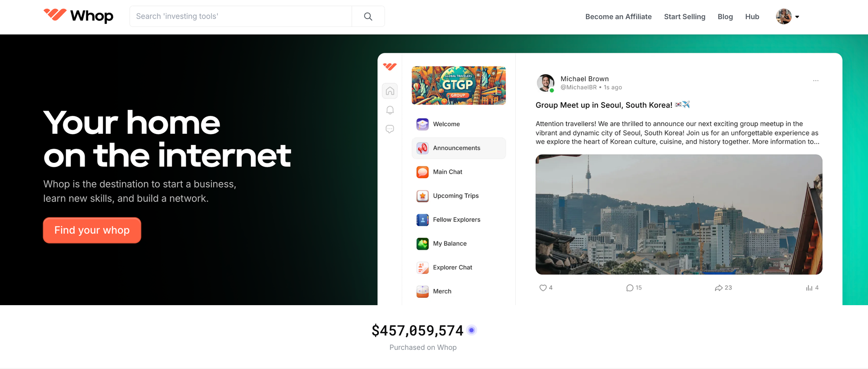Screen dimensions: 868x369
Task: Click Michael Brown's profile picture
Action: pyautogui.click(x=546, y=83)
